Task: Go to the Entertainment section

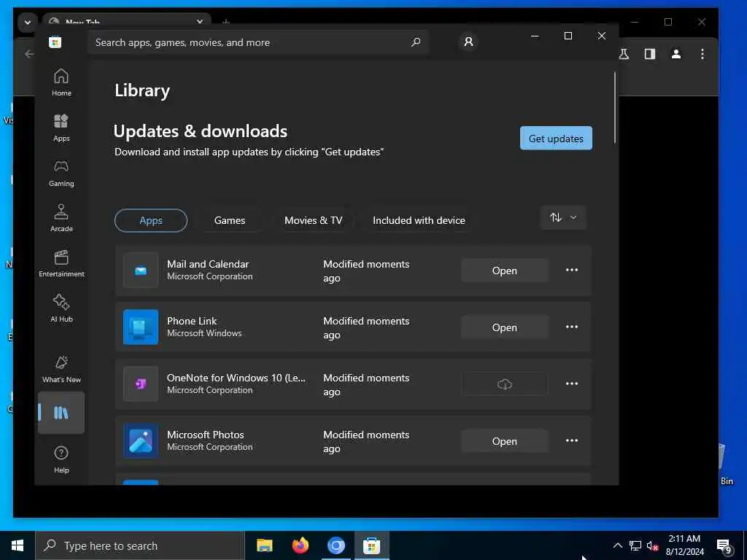Action: click(x=61, y=263)
